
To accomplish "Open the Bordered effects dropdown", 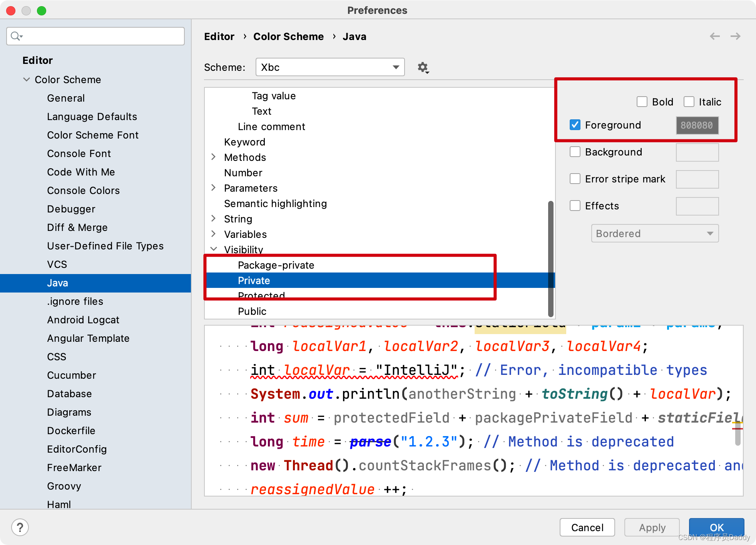I will [654, 234].
